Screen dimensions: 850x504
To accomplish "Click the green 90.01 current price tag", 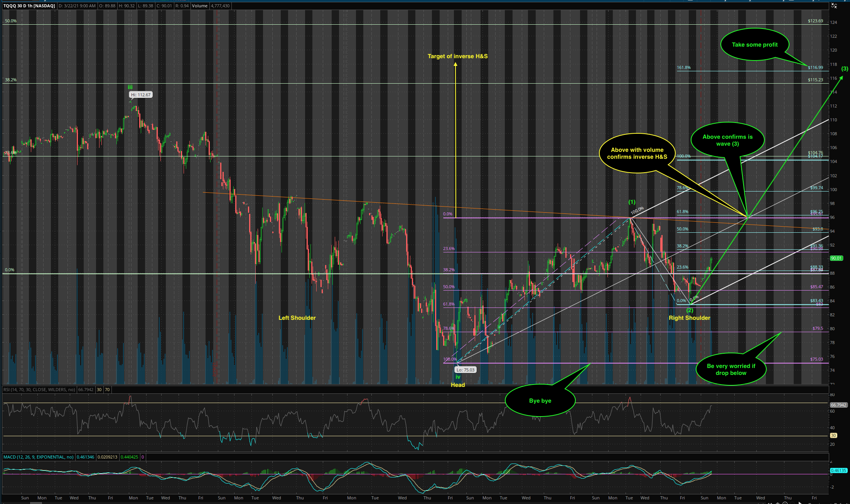I will click(836, 258).
